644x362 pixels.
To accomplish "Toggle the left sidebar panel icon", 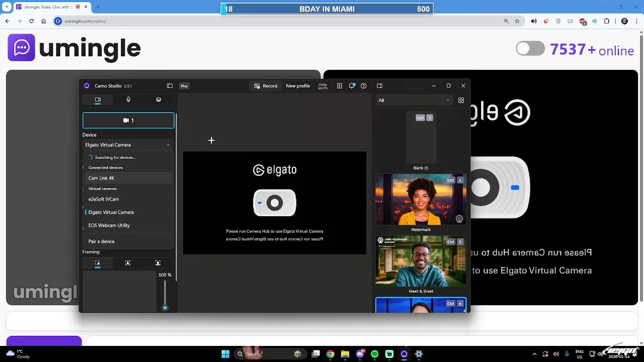I will click(170, 86).
